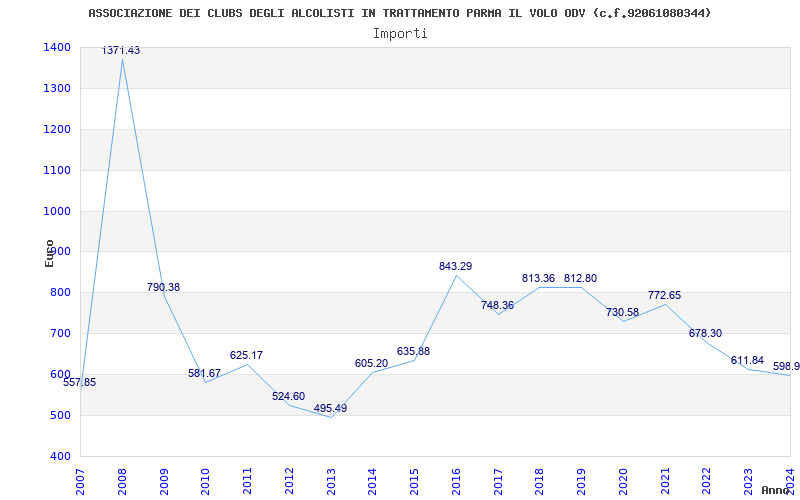Click the y-axis tick 600
This screenshot has width=800, height=500.
pyautogui.click(x=59, y=374)
